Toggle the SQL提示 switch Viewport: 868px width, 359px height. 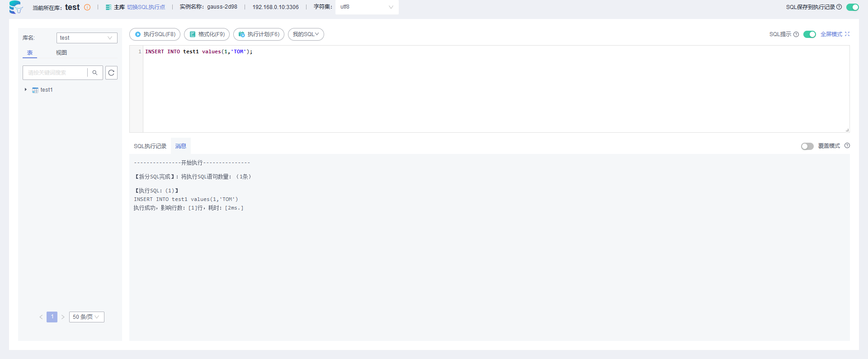point(810,34)
